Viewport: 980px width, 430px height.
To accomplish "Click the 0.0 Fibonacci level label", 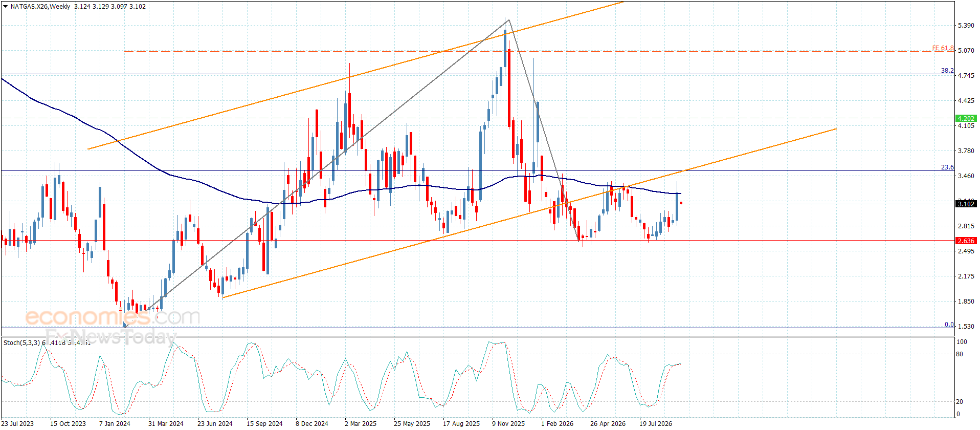I will pyautogui.click(x=949, y=325).
